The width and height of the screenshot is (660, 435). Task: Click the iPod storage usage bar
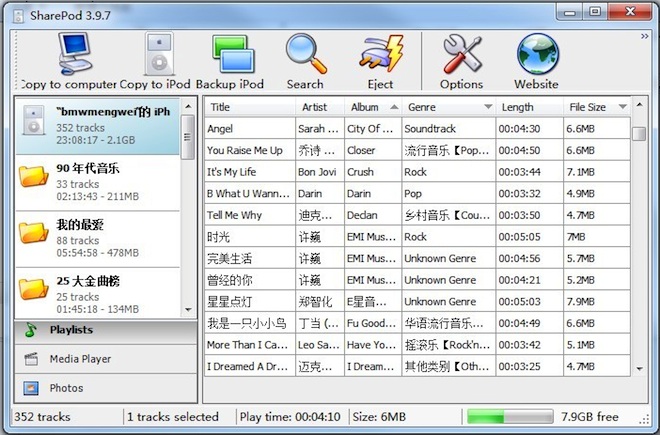[511, 417]
